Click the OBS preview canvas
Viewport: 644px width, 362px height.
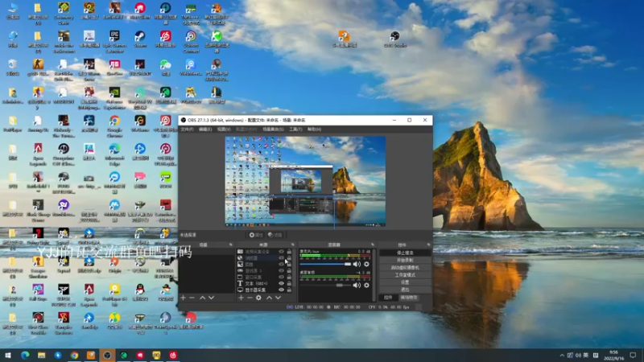[x=305, y=182]
